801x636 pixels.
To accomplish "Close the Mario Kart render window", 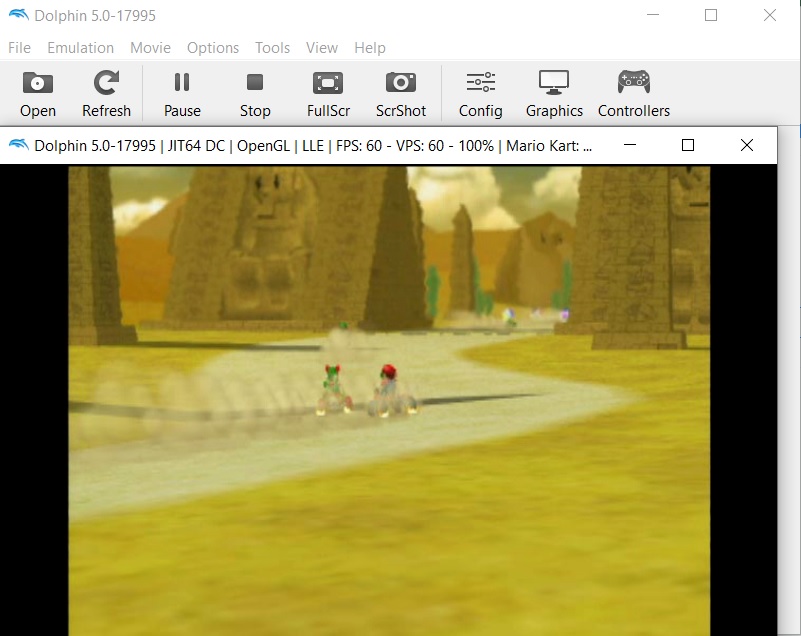I will tap(747, 145).
